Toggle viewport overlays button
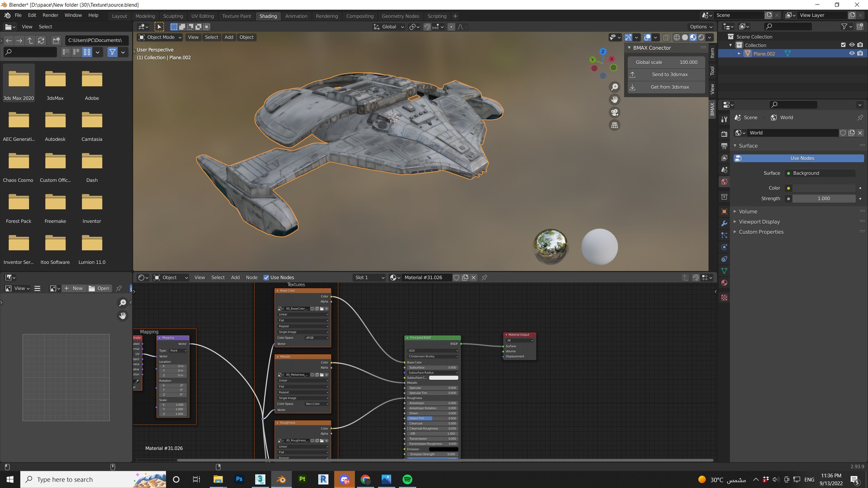The width and height of the screenshot is (868, 488). [x=647, y=38]
